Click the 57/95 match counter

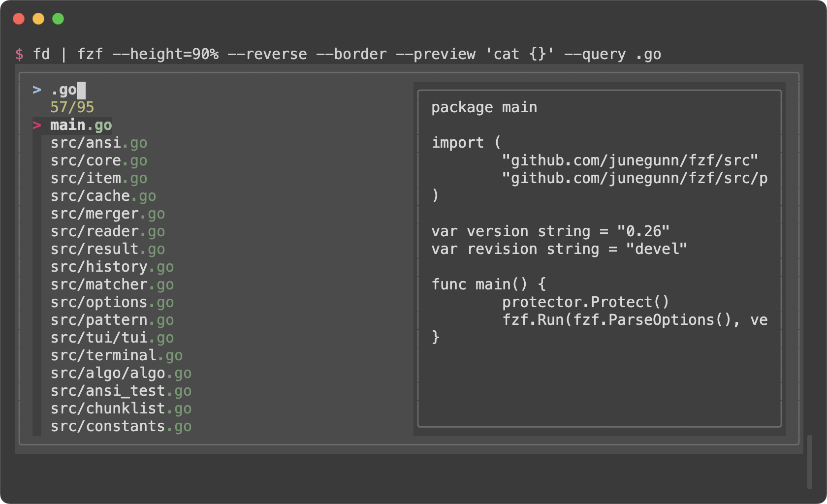[x=72, y=108]
